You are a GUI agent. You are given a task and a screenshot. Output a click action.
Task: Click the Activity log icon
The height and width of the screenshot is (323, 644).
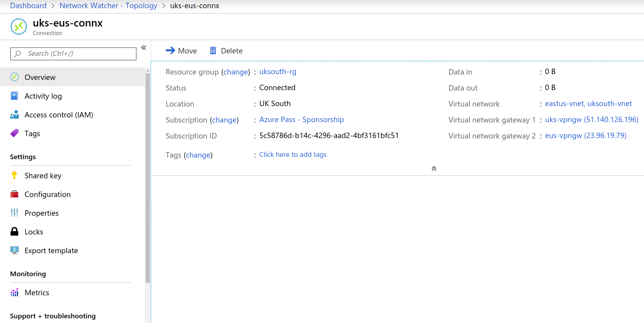[14, 96]
